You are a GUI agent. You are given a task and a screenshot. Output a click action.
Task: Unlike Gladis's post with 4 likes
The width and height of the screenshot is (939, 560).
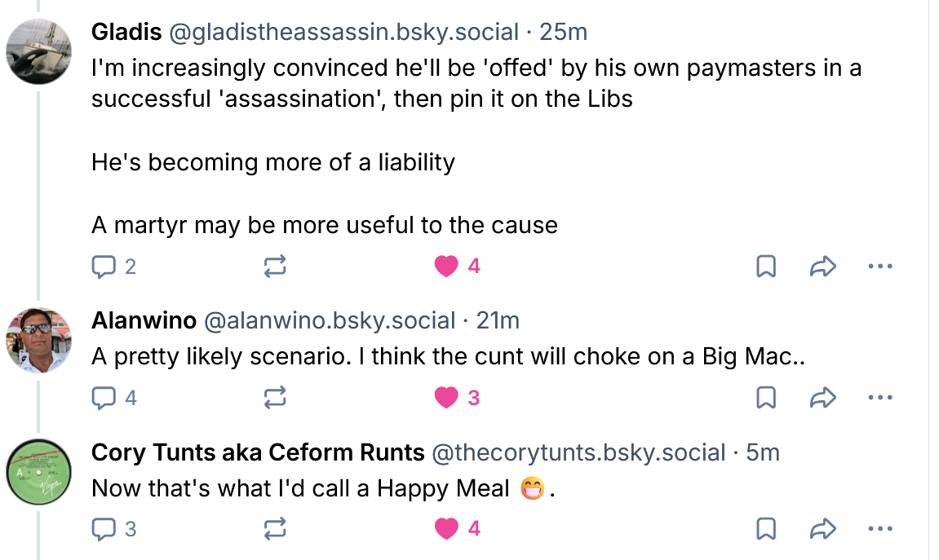coord(446,266)
